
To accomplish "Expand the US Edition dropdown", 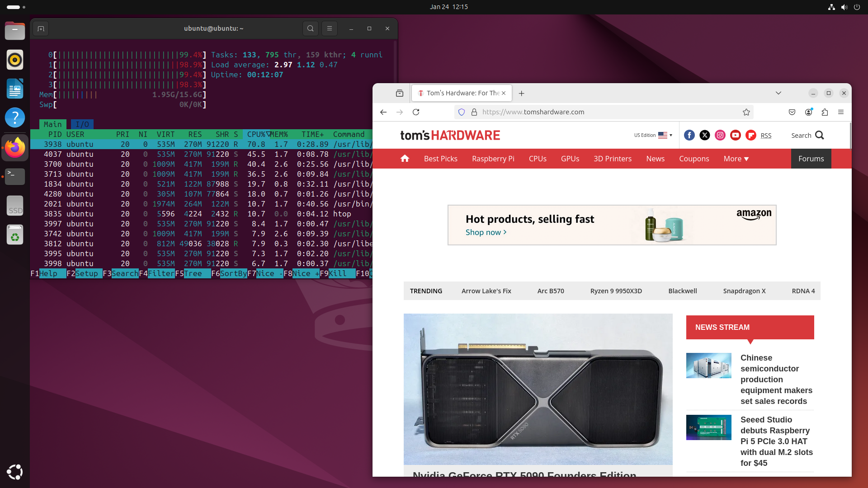I will point(653,135).
